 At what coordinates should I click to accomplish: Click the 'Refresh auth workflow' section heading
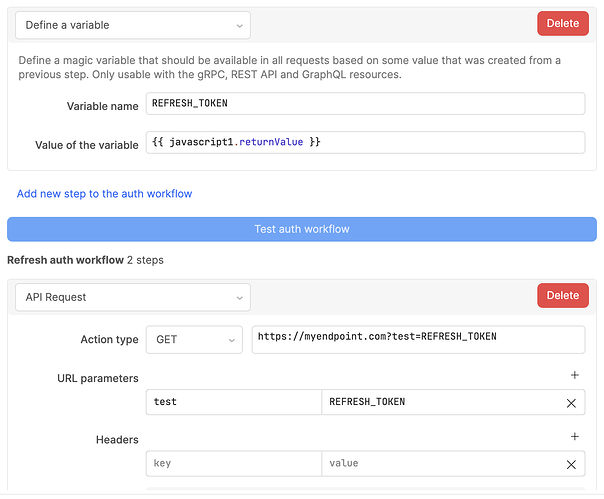click(64, 260)
